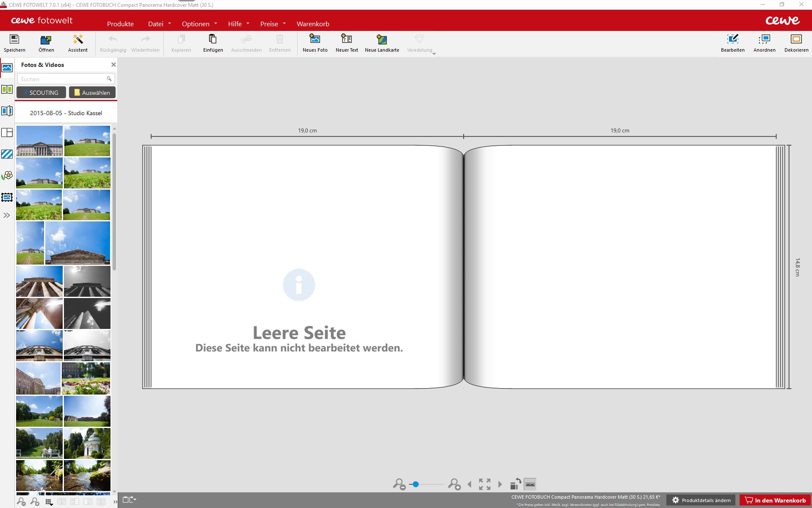Viewport: 812px width, 508px height.
Task: Click the Assistent magic wand icon
Action: click(78, 40)
